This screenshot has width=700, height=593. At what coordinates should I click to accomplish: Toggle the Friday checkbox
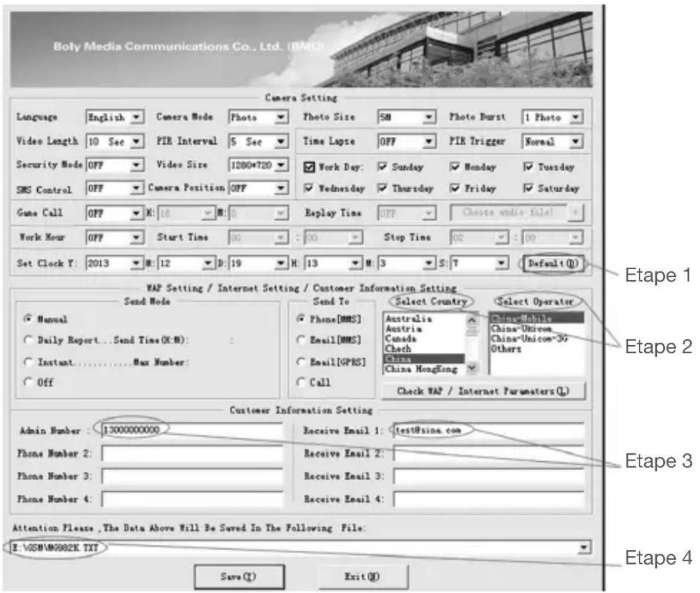pyautogui.click(x=455, y=188)
